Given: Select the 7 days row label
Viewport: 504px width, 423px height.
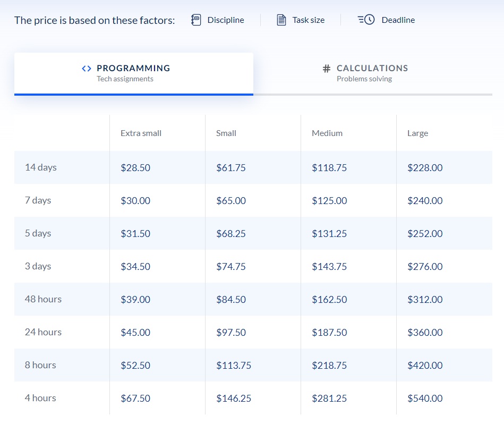Looking at the screenshot, I should tap(38, 200).
